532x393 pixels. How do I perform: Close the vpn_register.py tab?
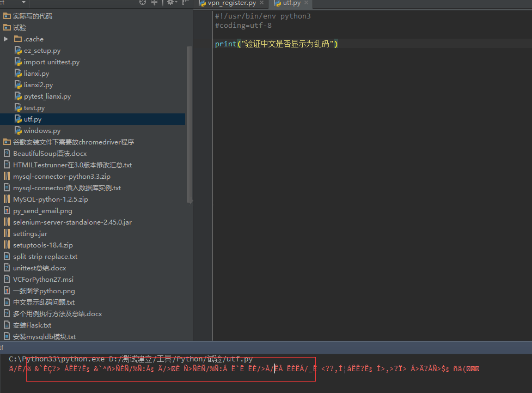click(x=262, y=3)
